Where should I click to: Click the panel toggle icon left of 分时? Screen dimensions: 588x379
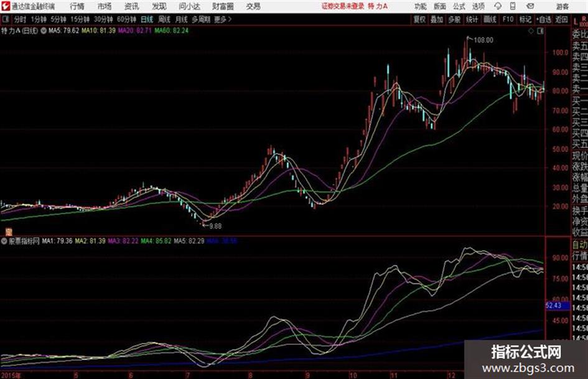[x=5, y=19]
